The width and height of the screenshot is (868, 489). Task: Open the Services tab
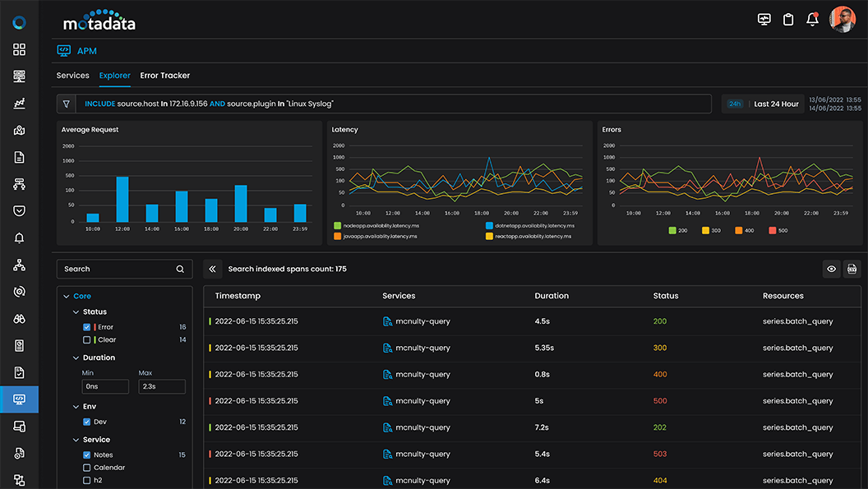point(72,75)
